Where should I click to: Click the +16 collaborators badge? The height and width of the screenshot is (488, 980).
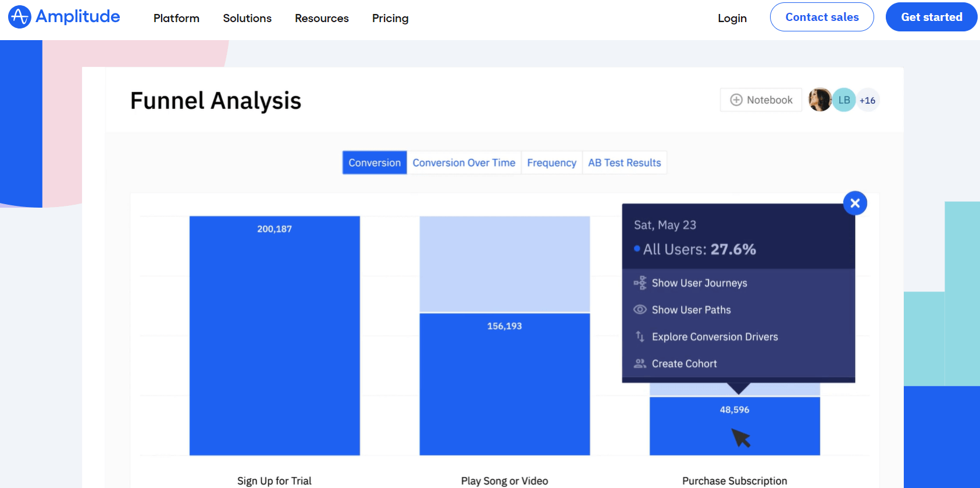[x=868, y=100]
